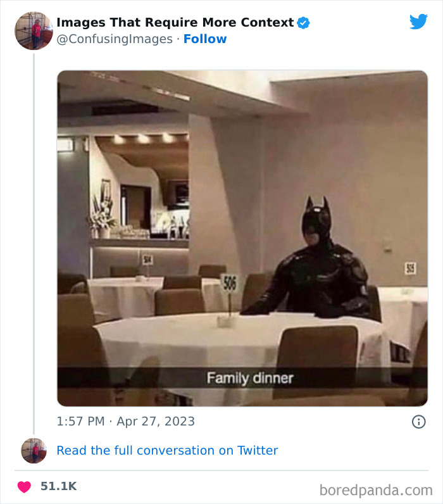Click the @ConfusingImages handle

click(115, 39)
